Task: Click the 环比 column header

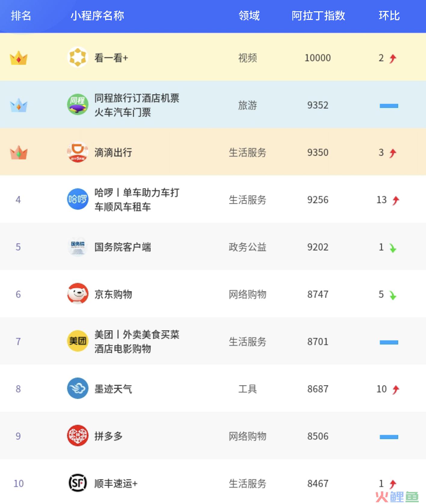Action: (x=389, y=16)
